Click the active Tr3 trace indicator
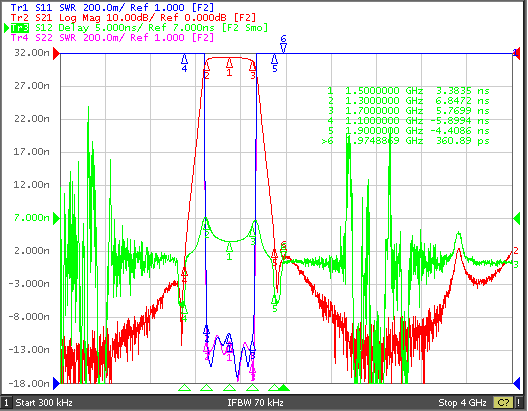Screen dimensions: 528x411 tap(20, 28)
